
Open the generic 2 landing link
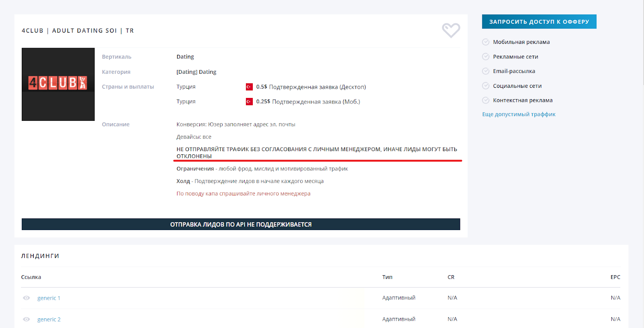tap(49, 320)
